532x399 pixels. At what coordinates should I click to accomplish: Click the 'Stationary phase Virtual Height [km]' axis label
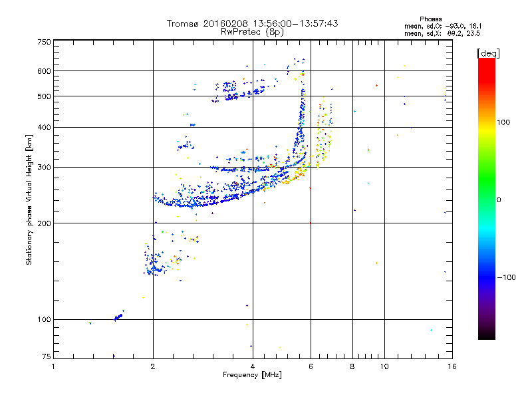tap(29, 199)
